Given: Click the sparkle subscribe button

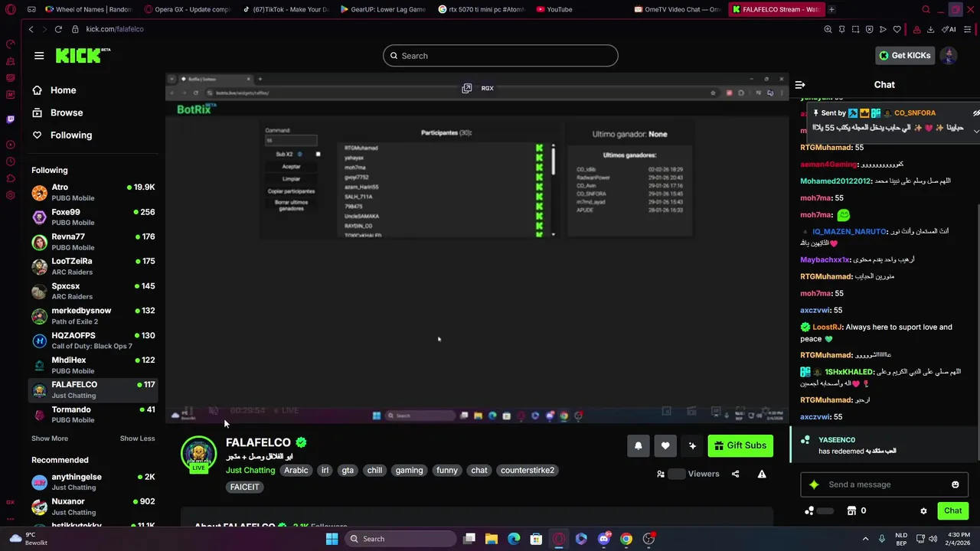Looking at the screenshot, I should tap(692, 445).
